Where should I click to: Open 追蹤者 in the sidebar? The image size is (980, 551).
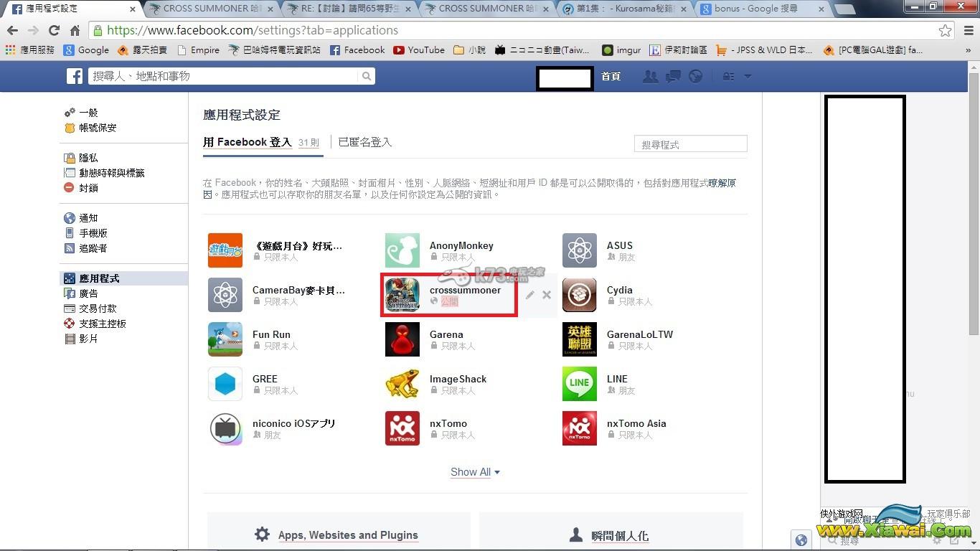93,248
